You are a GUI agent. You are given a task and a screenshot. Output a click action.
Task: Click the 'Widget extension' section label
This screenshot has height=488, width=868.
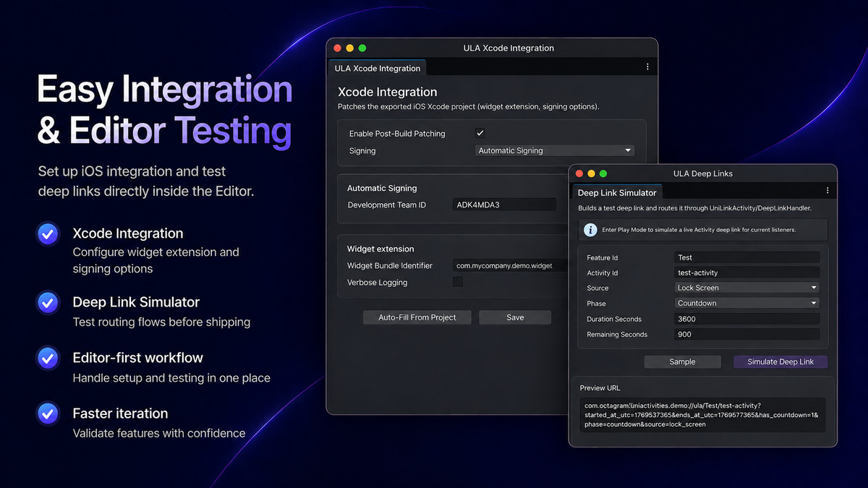tap(380, 249)
